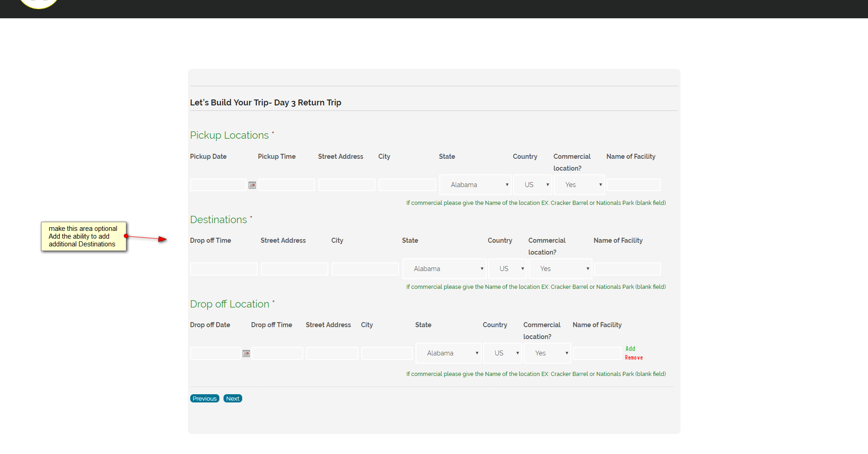Open the Pickup Date calendar picker icon
868x454 pixels.
(252, 185)
